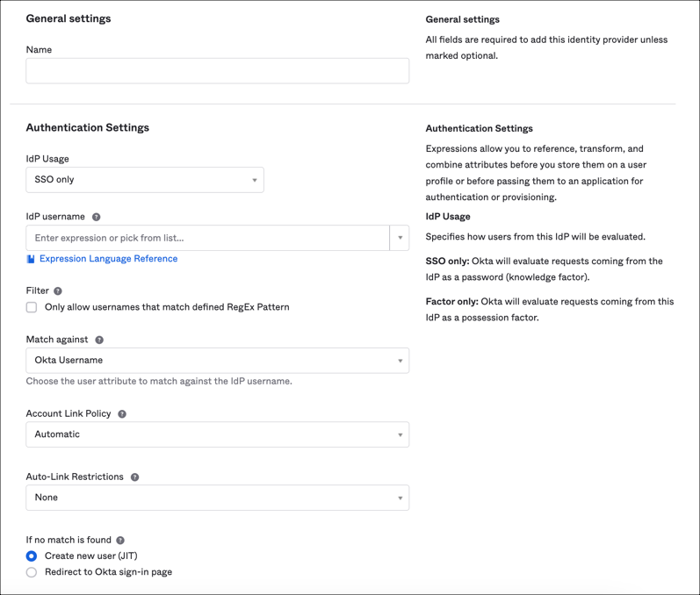Select Redirect to Okta sign-in page option
This screenshot has height=595, width=700.
tap(32, 572)
